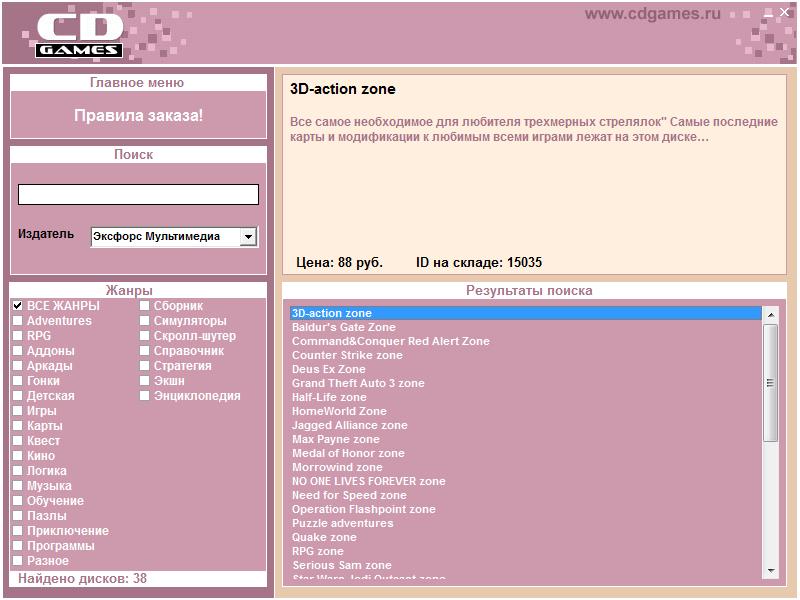Enable the Симуляторы genre checkbox

click(145, 320)
